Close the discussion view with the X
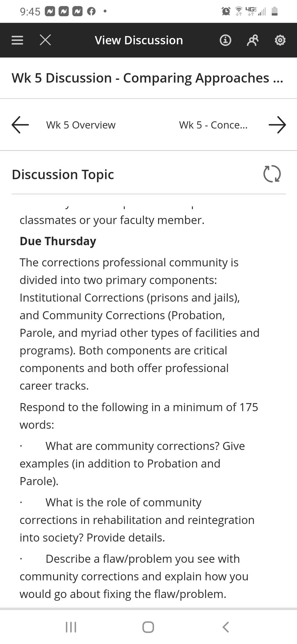 (x=45, y=40)
